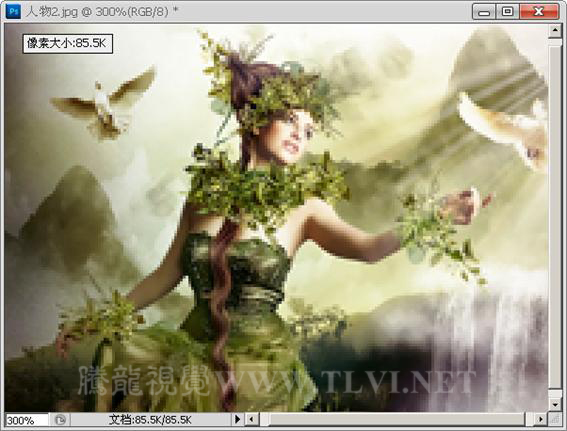Image resolution: width=567 pixels, height=431 pixels.
Task: Click the horizontal scrollbar right arrow
Action: pos(541,420)
